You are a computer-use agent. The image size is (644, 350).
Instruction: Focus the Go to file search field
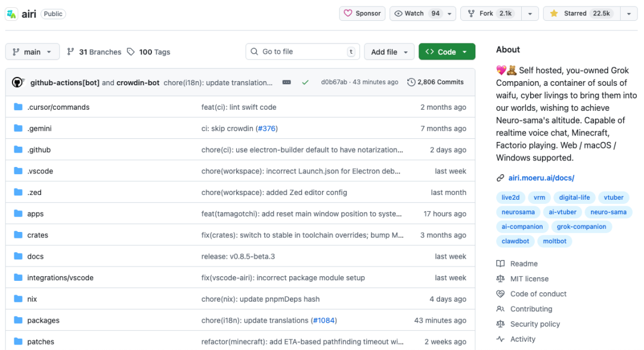tap(303, 52)
